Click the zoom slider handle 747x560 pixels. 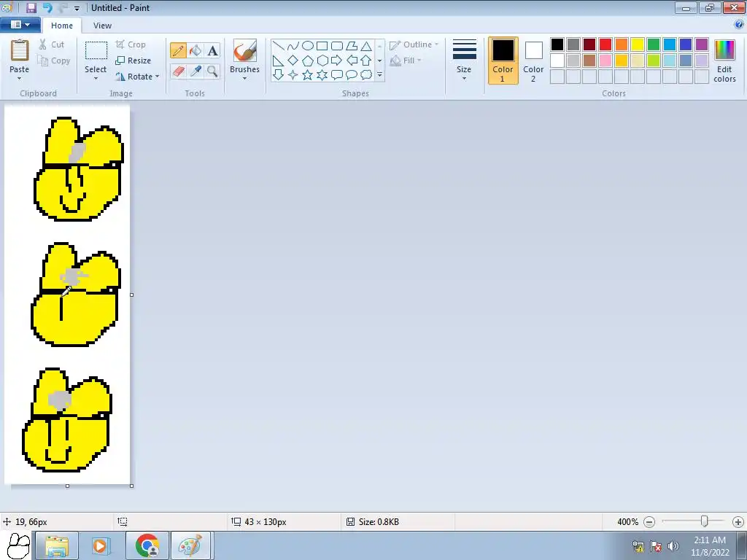[704, 521]
